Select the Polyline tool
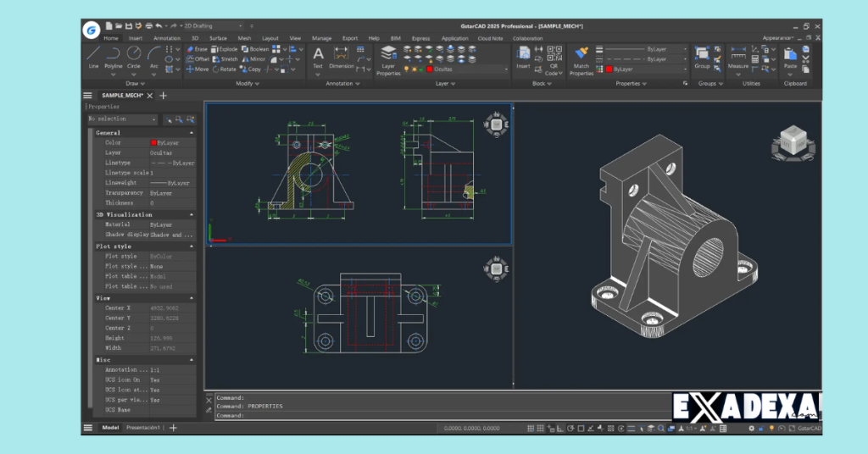 (x=113, y=58)
